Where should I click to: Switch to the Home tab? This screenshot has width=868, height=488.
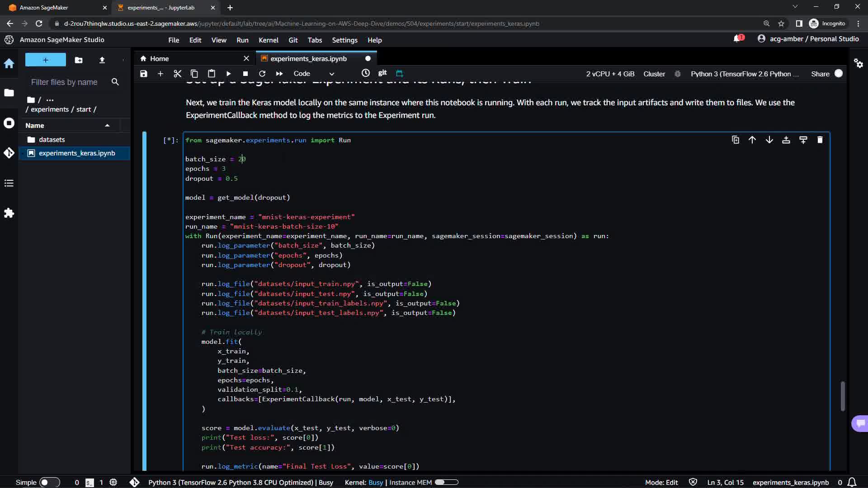[159, 59]
